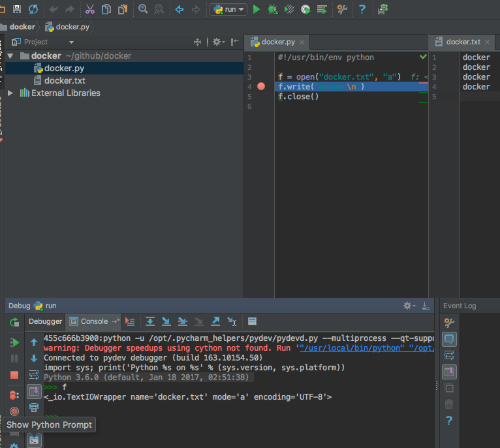Click the Save All toolbar icon
Image resolution: width=500 pixels, height=448 pixels.
click(17, 9)
